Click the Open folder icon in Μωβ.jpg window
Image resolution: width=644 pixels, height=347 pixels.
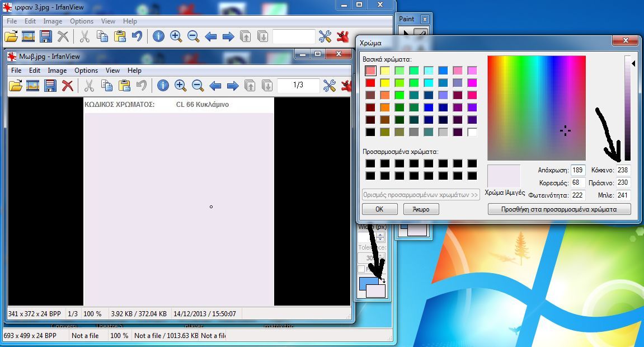[x=15, y=86]
